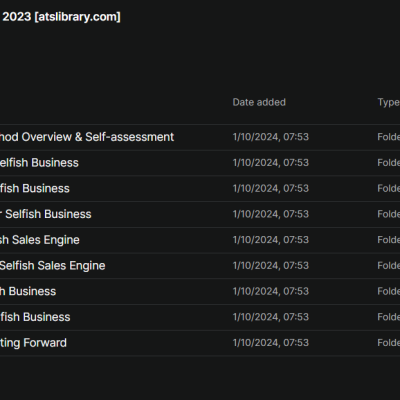Select date of 'Selfish Sales Engine' row

[271, 266]
